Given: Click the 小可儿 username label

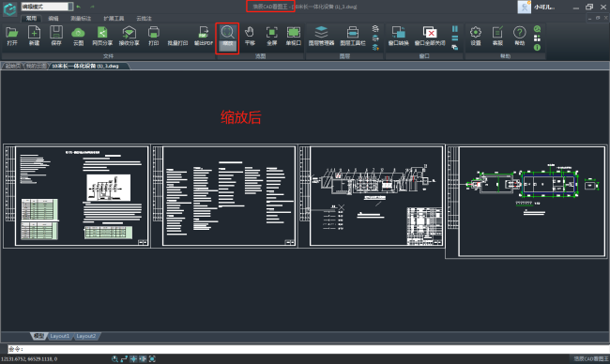Looking at the screenshot, I should coord(544,7).
